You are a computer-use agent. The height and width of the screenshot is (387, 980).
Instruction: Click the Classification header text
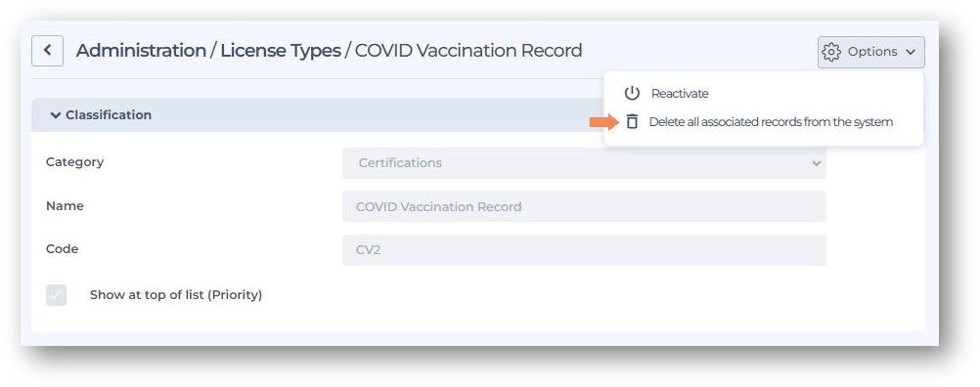[x=109, y=115]
